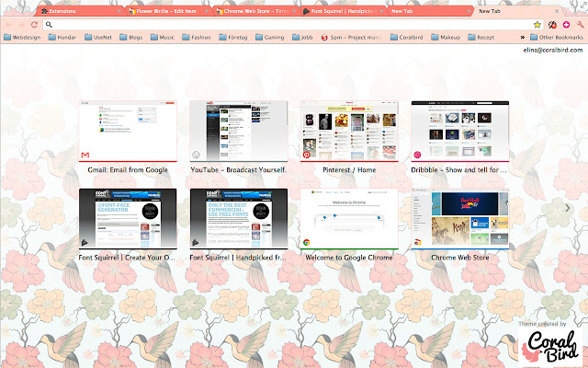Open the Gaming bookmarks folder

pos(269,37)
